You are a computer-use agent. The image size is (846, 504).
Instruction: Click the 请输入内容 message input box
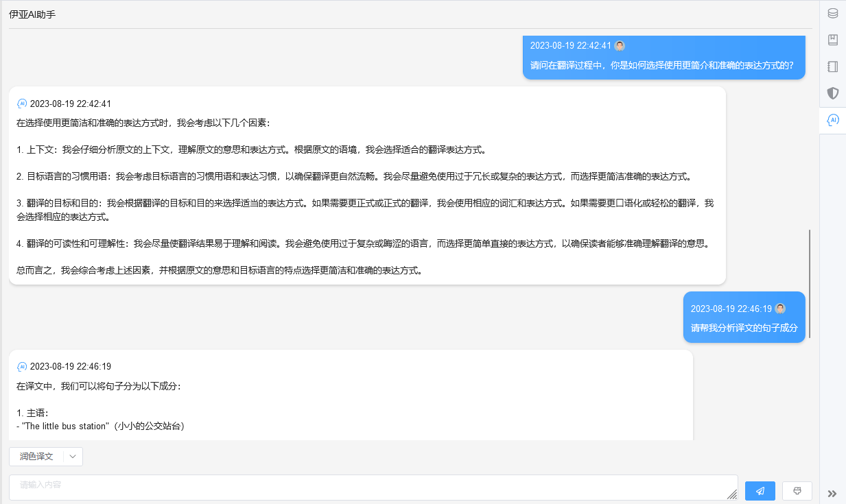point(373,488)
